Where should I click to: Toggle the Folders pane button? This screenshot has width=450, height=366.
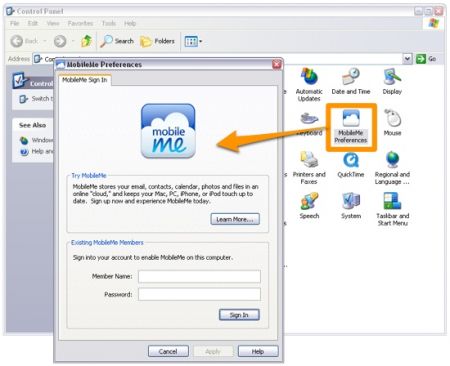157,41
